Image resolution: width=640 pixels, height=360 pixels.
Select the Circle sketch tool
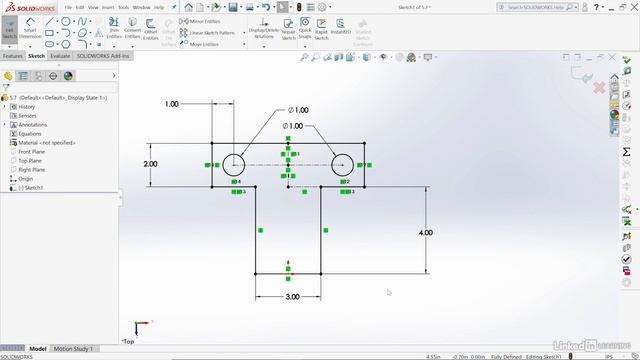(65, 21)
